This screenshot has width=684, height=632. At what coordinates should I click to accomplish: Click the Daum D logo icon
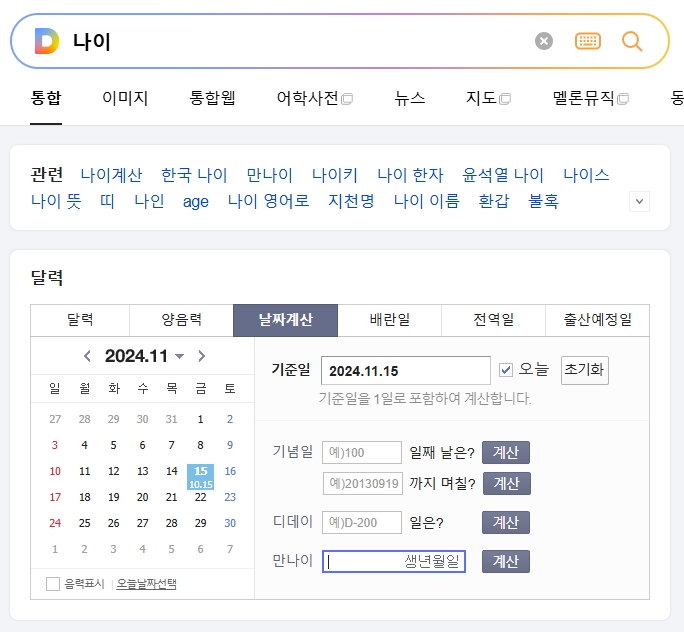pos(46,41)
